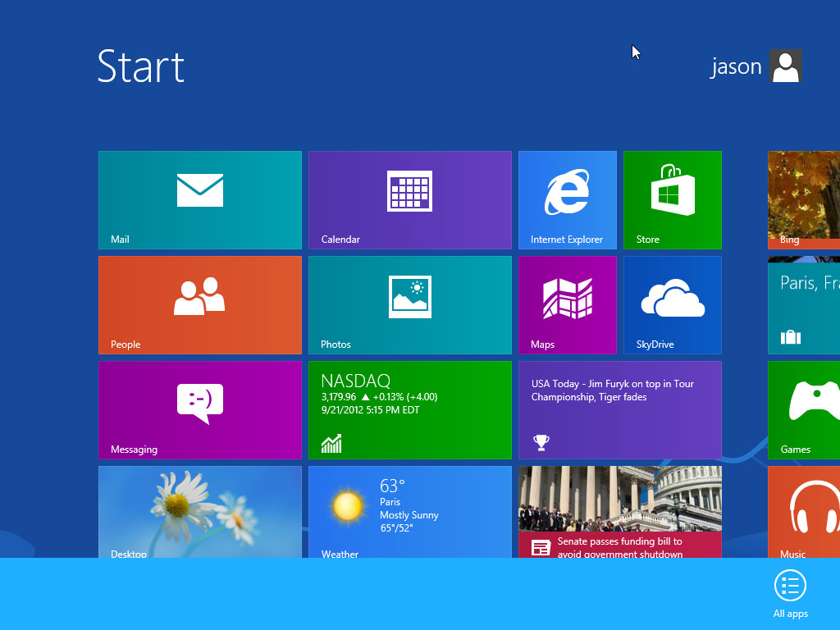Click the sun icon on Weather tile
This screenshot has height=630, width=840.
tap(347, 505)
